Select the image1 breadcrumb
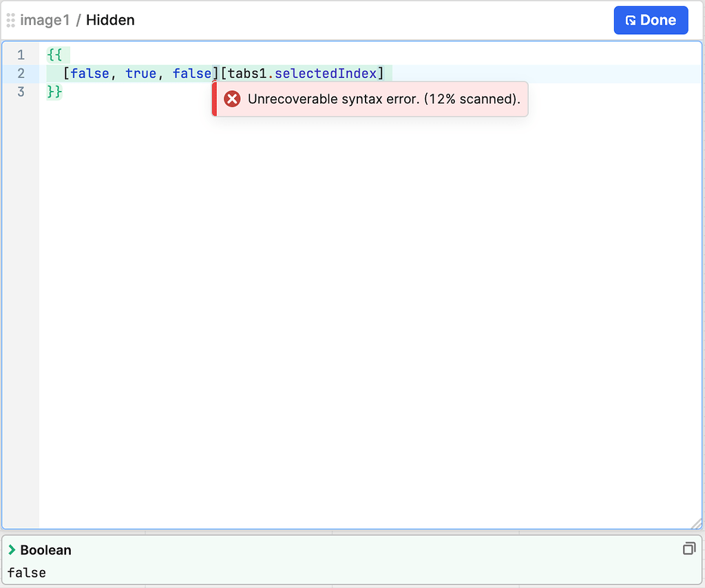Screen dimensions: 705x588 pyautogui.click(x=47, y=20)
